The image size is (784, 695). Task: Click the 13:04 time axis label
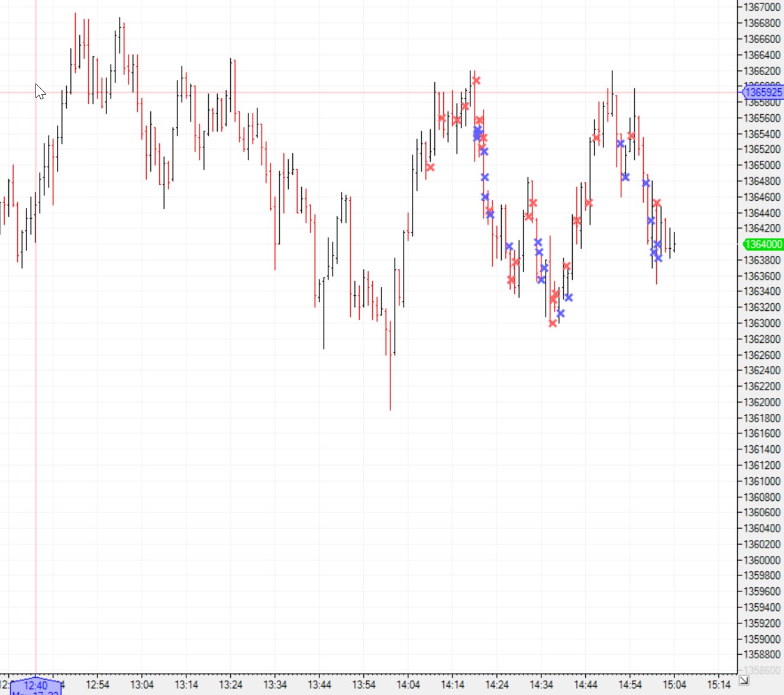142,685
